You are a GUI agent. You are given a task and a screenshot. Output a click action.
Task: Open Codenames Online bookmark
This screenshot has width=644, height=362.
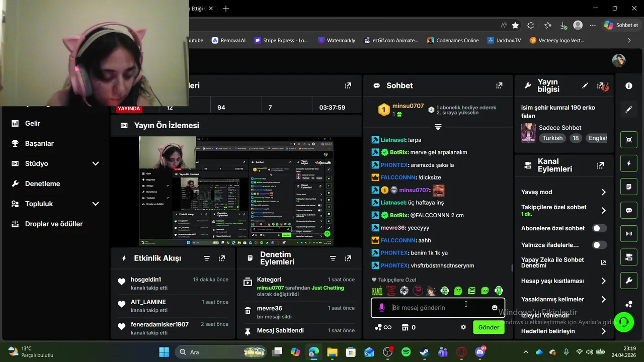point(453,40)
